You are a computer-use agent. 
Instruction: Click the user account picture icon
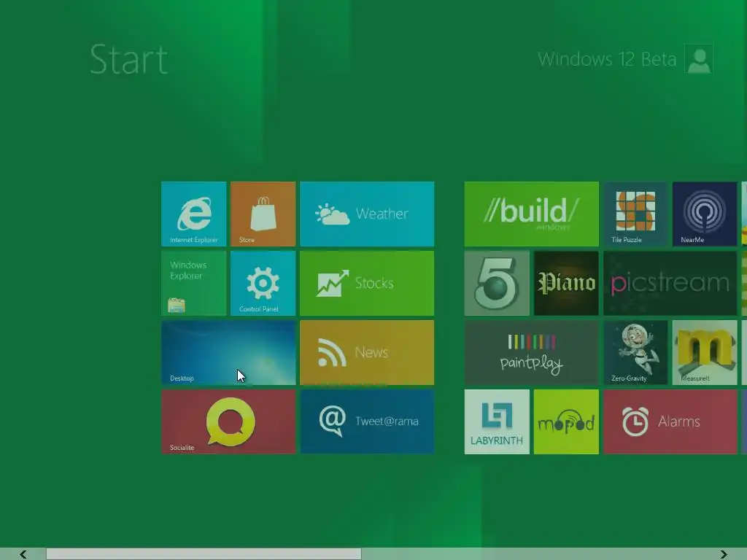coord(698,58)
